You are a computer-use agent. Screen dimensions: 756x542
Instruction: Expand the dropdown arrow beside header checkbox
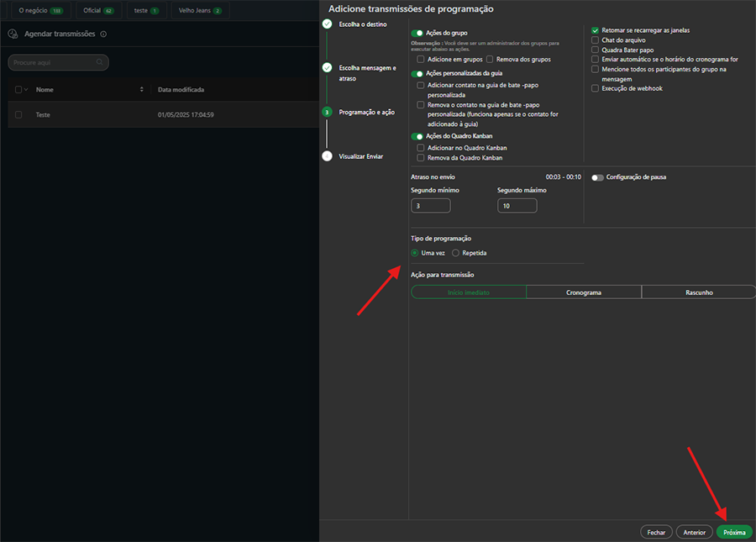pyautogui.click(x=26, y=89)
